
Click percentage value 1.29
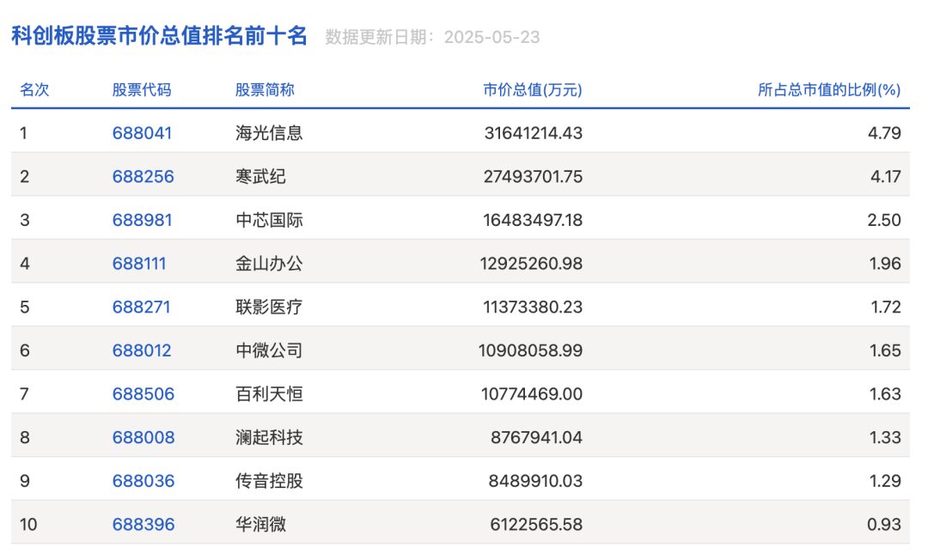[x=885, y=481]
